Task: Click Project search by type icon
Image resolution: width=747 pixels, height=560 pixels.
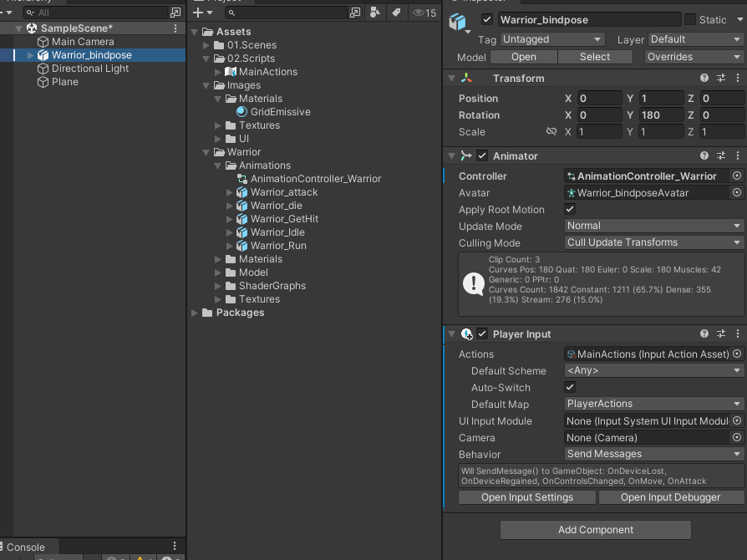Action: (375, 13)
